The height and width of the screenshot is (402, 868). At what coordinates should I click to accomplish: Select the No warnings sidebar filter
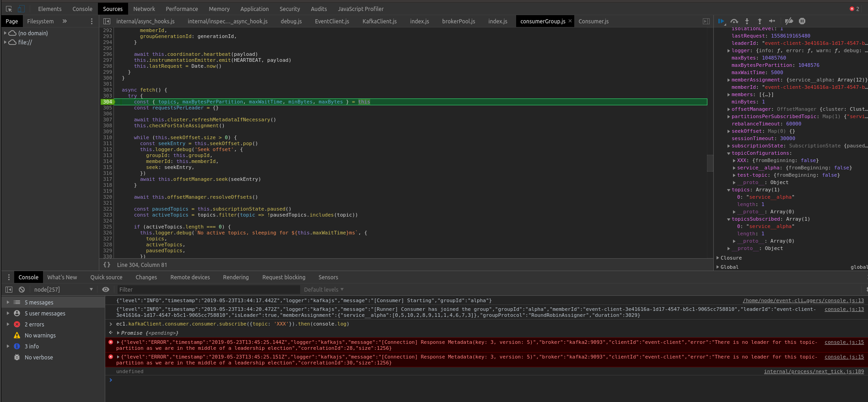[53, 335]
